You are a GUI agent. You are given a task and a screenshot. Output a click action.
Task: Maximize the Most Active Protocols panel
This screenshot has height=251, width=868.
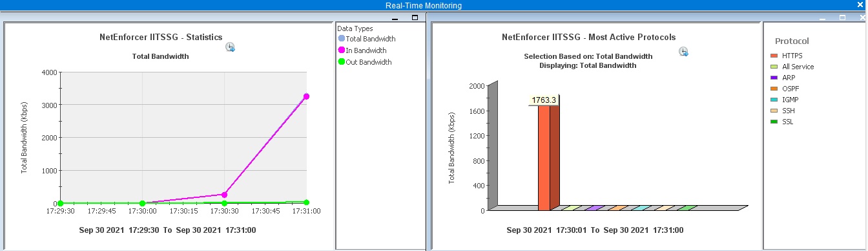tap(842, 17)
